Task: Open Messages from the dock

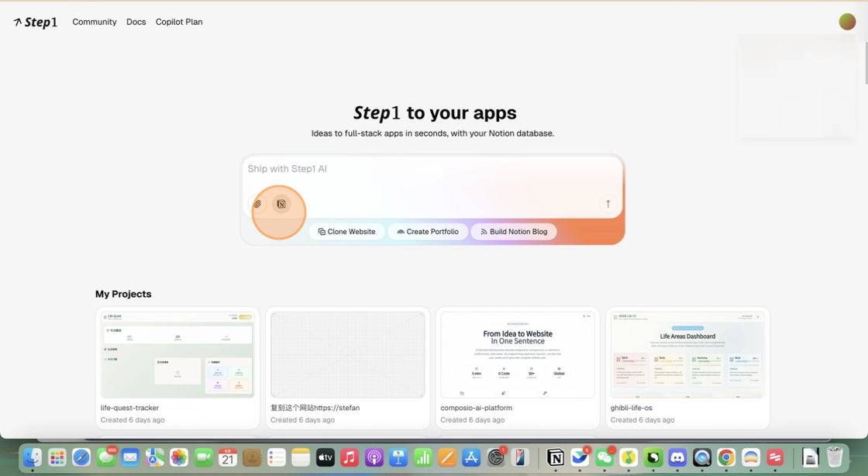Action: point(105,457)
